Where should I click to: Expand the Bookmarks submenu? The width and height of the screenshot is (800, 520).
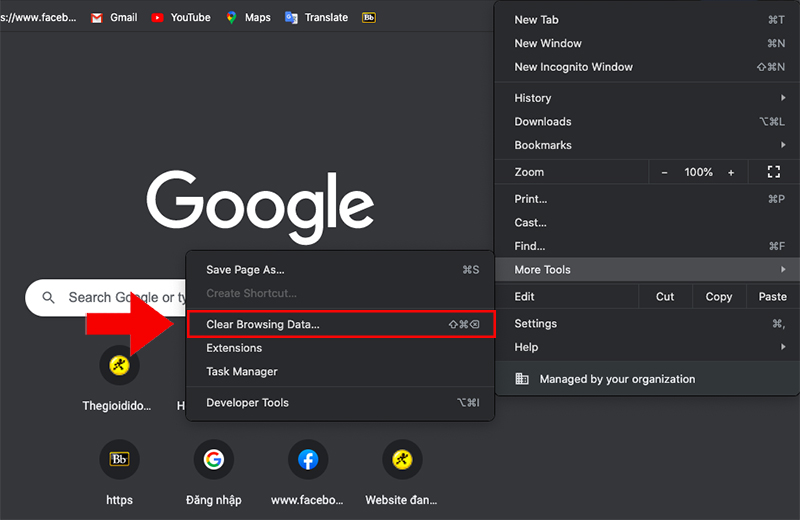pyautogui.click(x=647, y=145)
